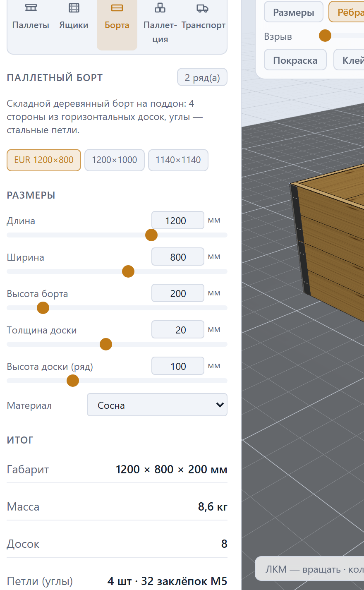Viewport: 364px width, 590px height.
Task: Toggle the Рёбра edges display
Action: tap(347, 12)
